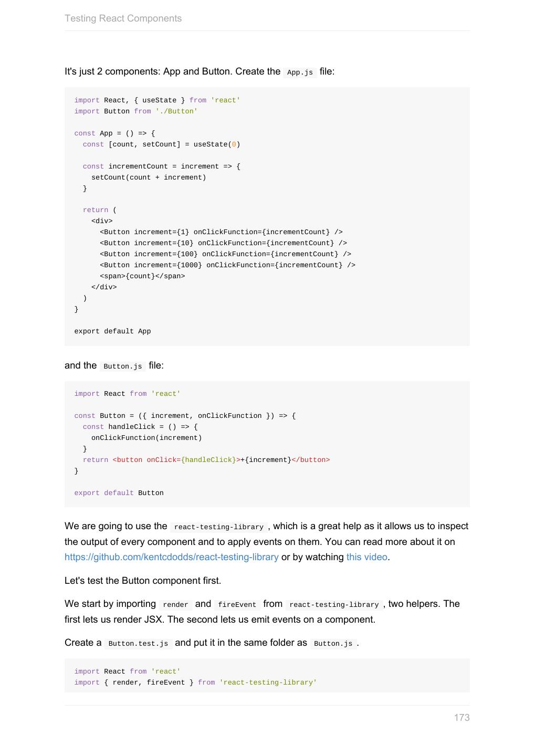Click the "this video" link
The width and height of the screenshot is (535, 756).
click(366, 557)
